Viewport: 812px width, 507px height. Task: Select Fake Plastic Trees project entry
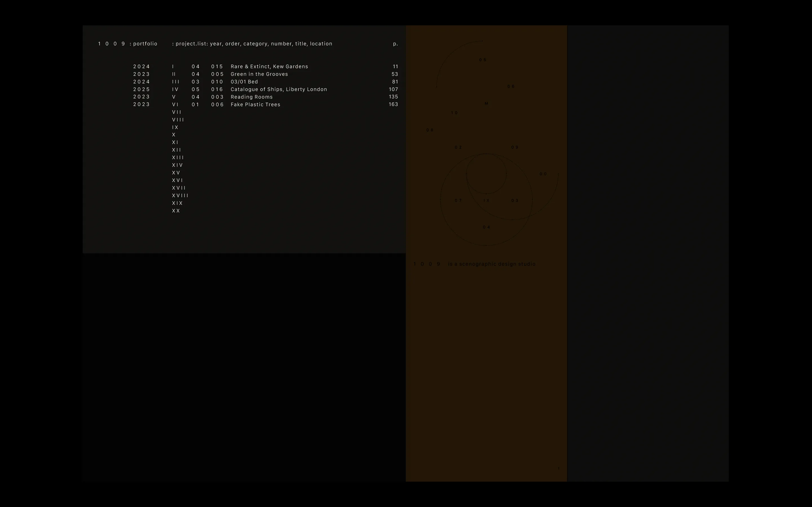255,104
